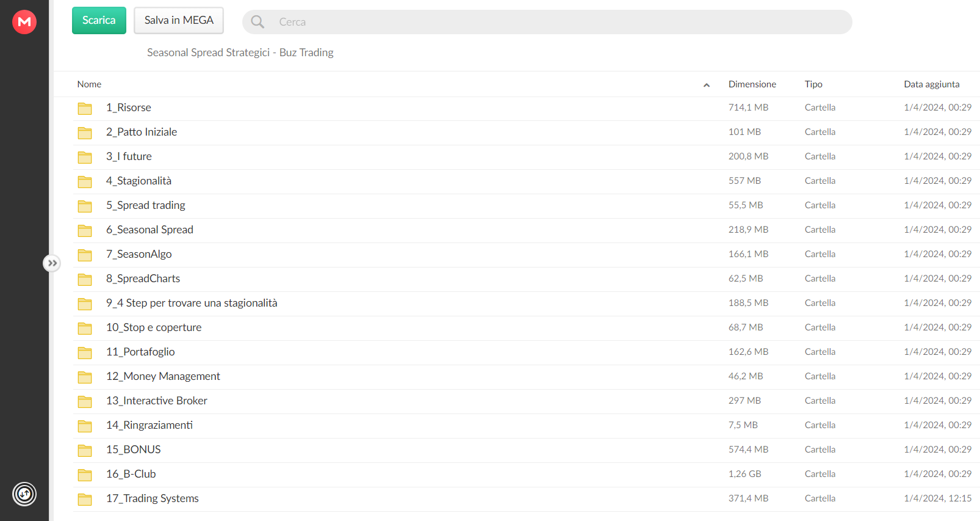The height and width of the screenshot is (521, 980).
Task: Click the 101 MB size value
Action: pyautogui.click(x=744, y=132)
